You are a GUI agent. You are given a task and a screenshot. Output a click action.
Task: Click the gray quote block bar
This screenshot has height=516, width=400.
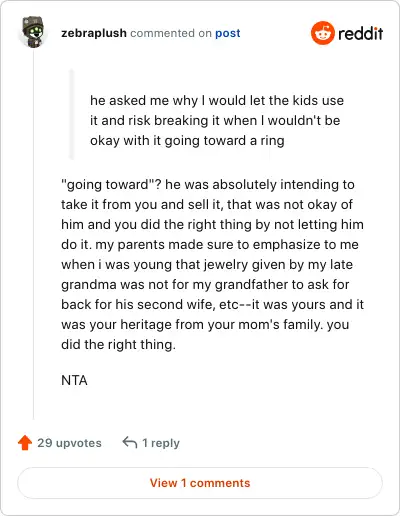coord(71,114)
